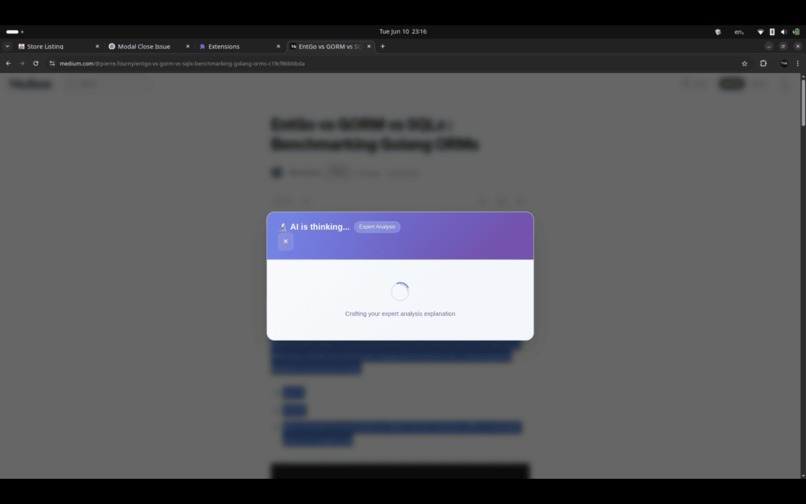Click the shield icon in system tray
806x504 pixels.
click(x=718, y=32)
